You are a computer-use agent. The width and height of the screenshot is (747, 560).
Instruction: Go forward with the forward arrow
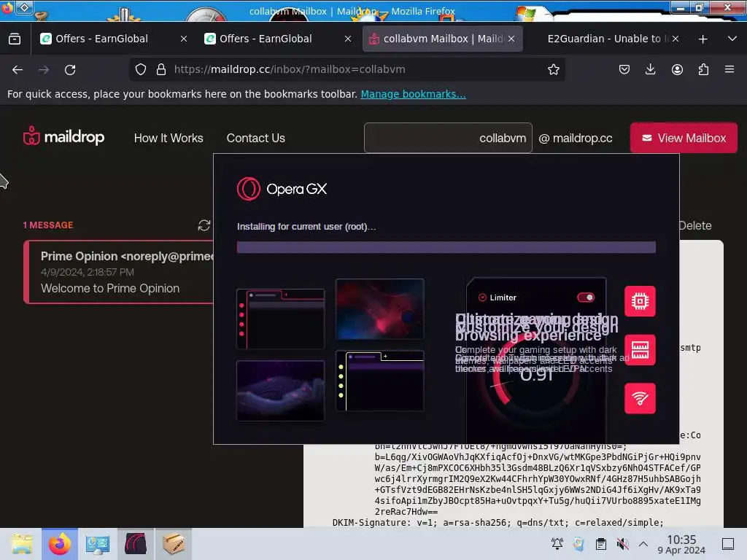click(44, 69)
